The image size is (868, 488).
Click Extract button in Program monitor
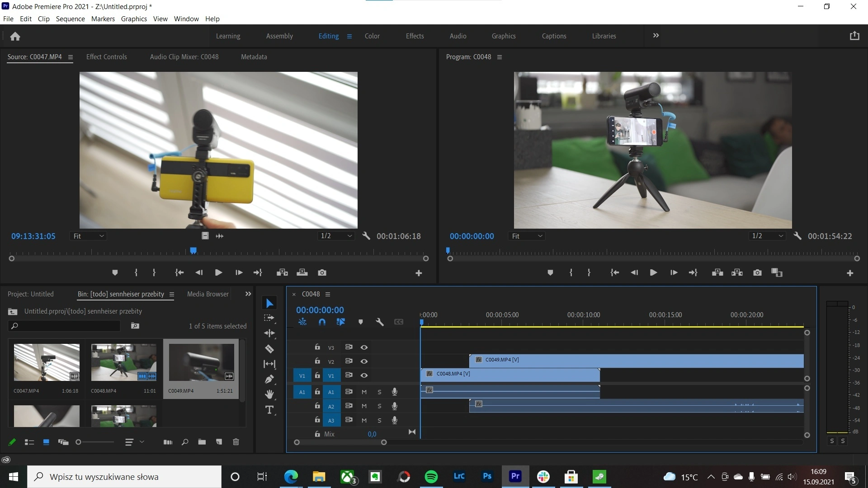[737, 272]
